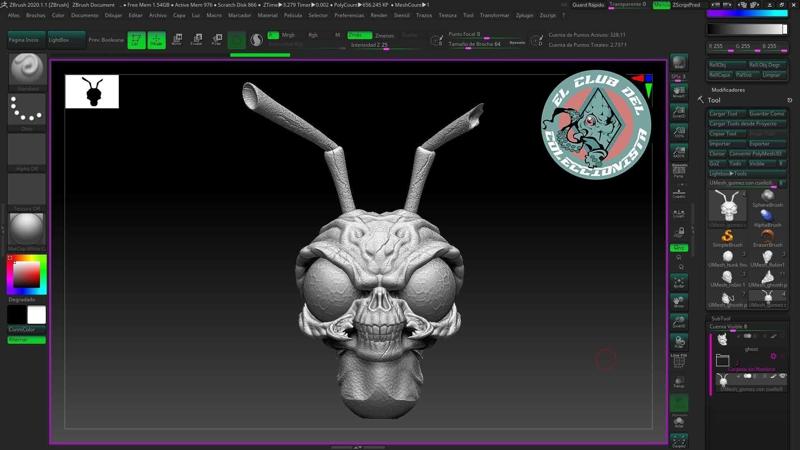Toggle the green Zadd button
This screenshot has height=450, width=800.
click(359, 35)
